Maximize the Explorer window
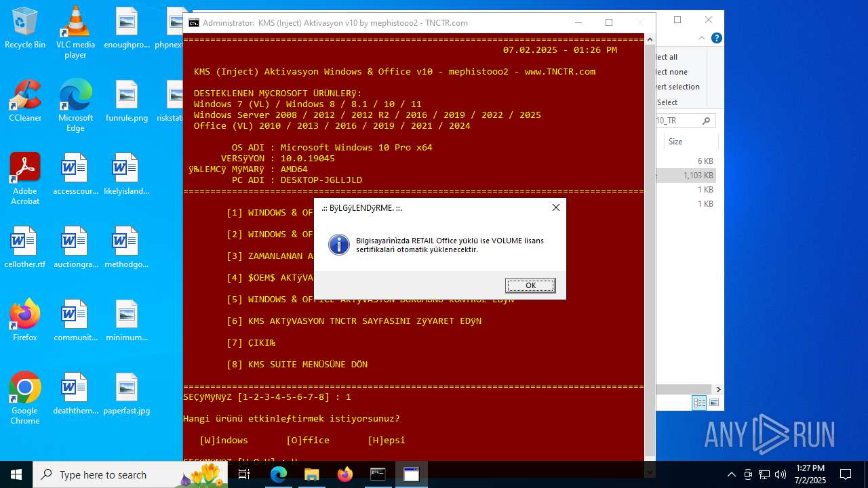The width and height of the screenshot is (868, 488). pyautogui.click(x=677, y=20)
